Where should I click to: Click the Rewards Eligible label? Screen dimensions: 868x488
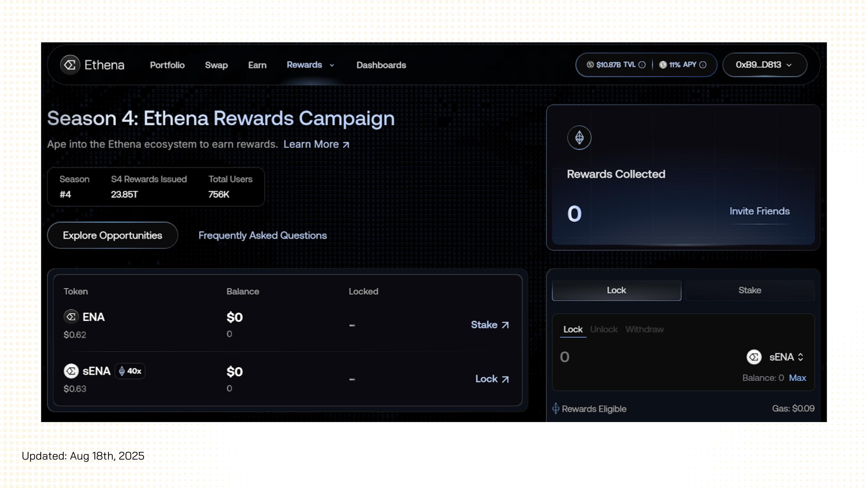coord(594,409)
